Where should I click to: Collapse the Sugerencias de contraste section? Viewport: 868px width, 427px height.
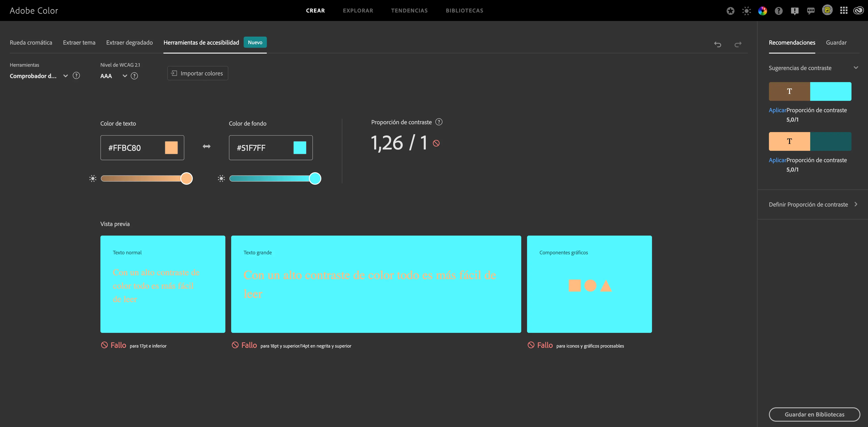tap(856, 68)
